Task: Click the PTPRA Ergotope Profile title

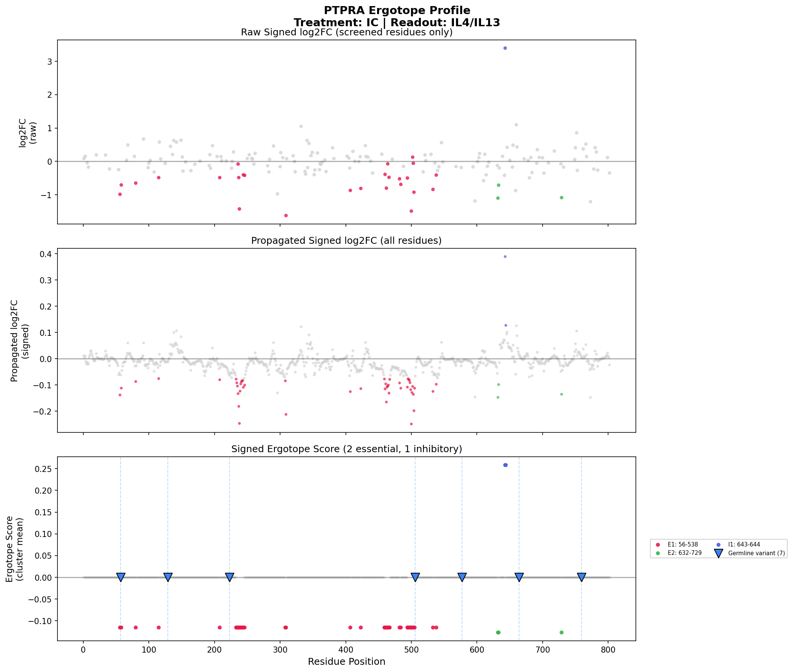Action: coord(397,11)
